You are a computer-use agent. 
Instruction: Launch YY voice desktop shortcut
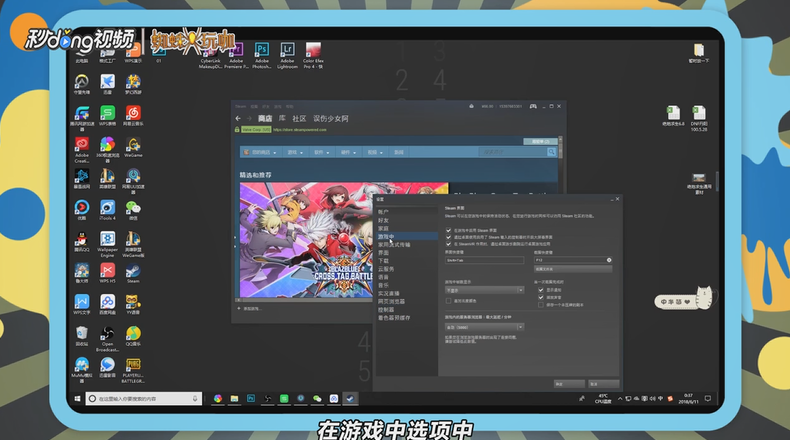pyautogui.click(x=133, y=304)
